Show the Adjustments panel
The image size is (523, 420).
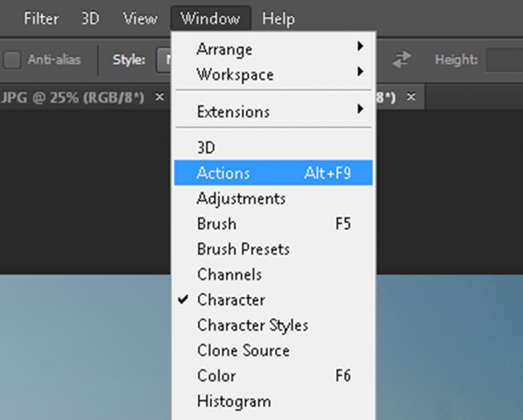241,198
